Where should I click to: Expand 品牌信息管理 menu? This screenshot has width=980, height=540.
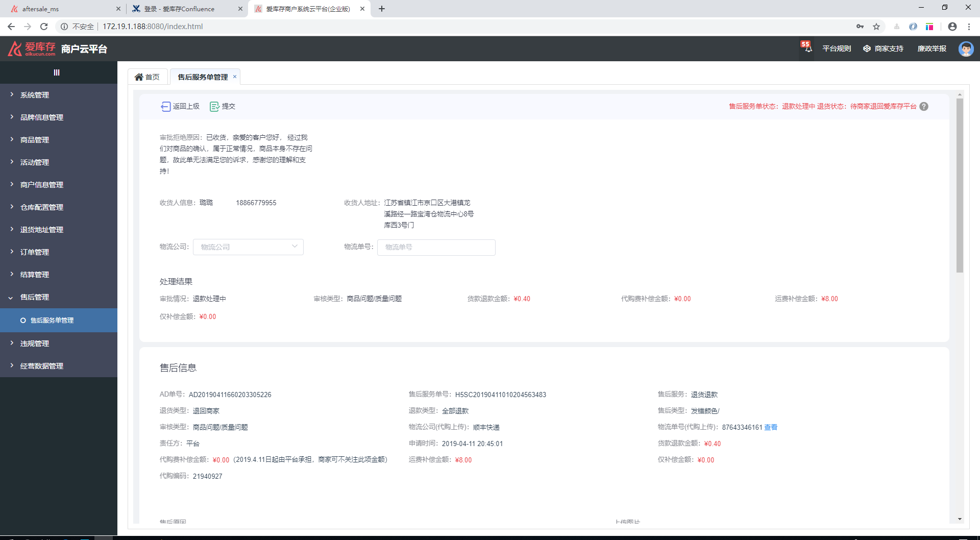(59, 117)
